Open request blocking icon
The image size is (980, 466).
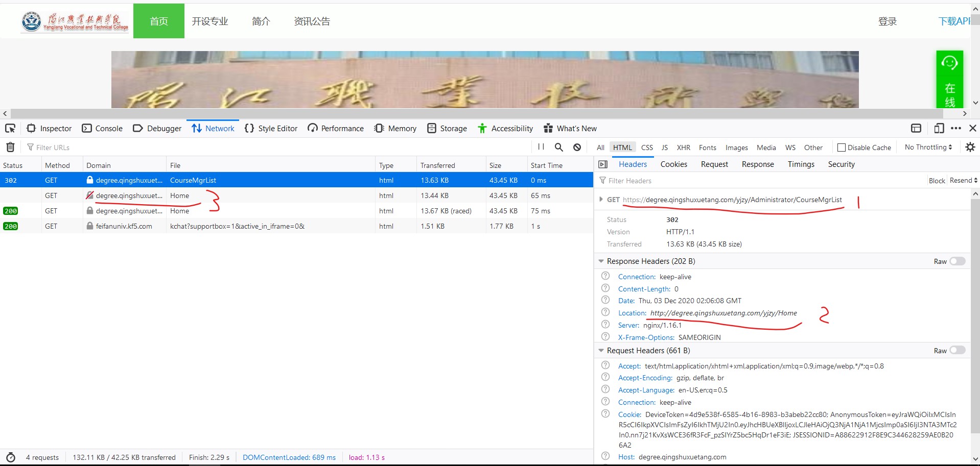(x=577, y=147)
